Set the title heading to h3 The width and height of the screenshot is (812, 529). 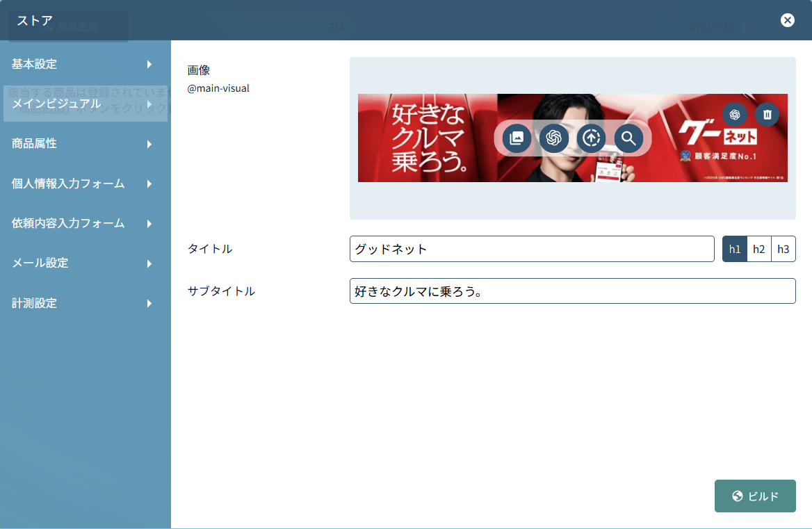[783, 249]
